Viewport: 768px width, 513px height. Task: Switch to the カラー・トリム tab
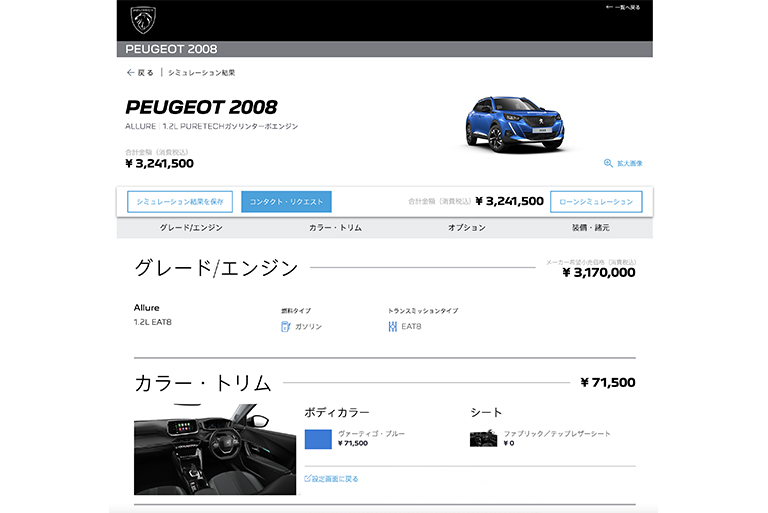pyautogui.click(x=336, y=227)
